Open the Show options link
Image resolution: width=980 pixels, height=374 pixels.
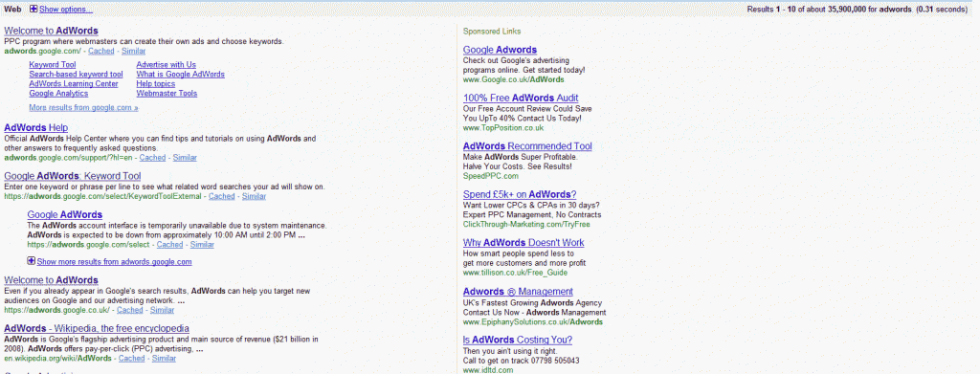tap(66, 10)
